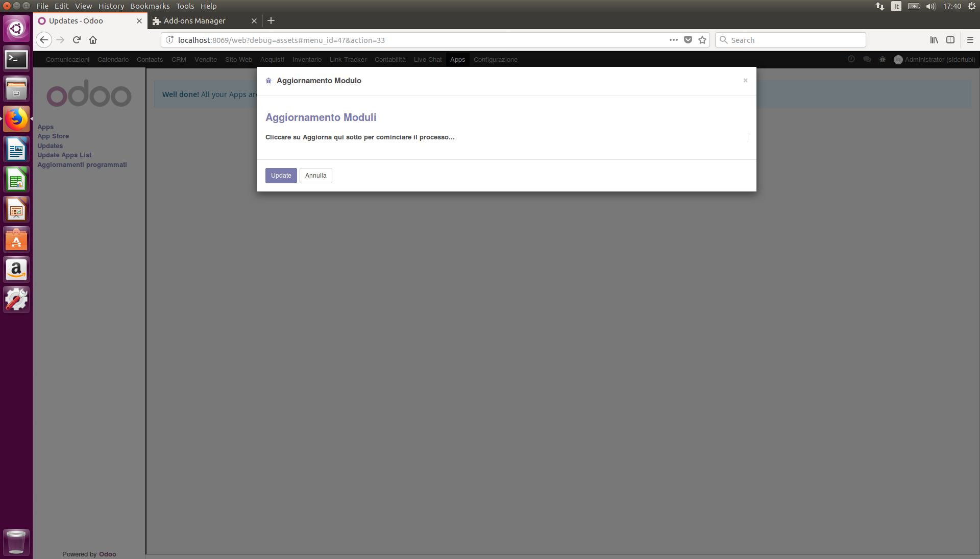The height and width of the screenshot is (559, 980).
Task: Open the Trash from the dock
Action: [16, 542]
